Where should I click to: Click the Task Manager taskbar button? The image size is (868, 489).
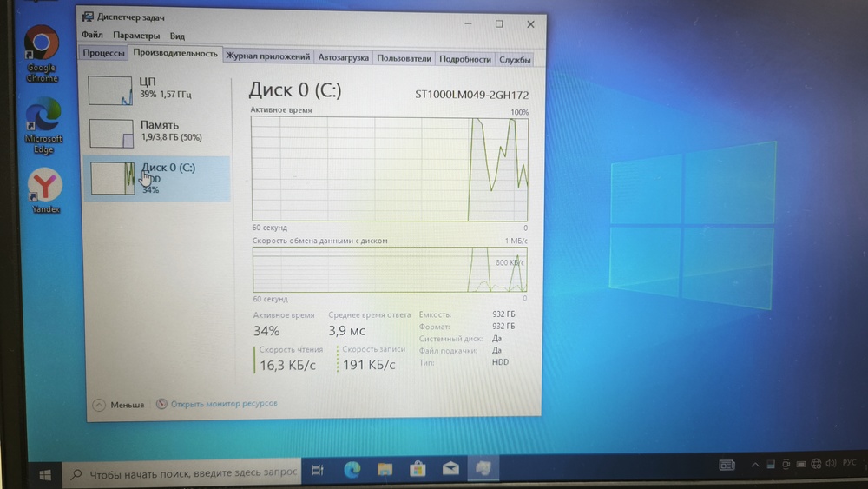(483, 468)
